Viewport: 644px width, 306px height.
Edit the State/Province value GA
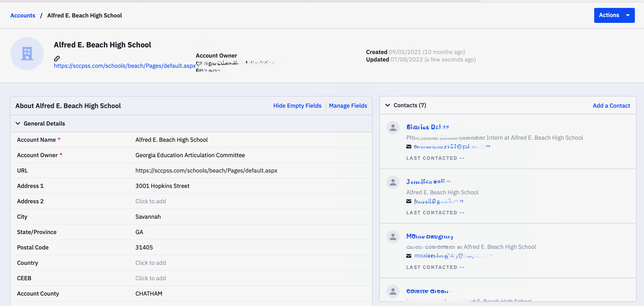tap(139, 232)
